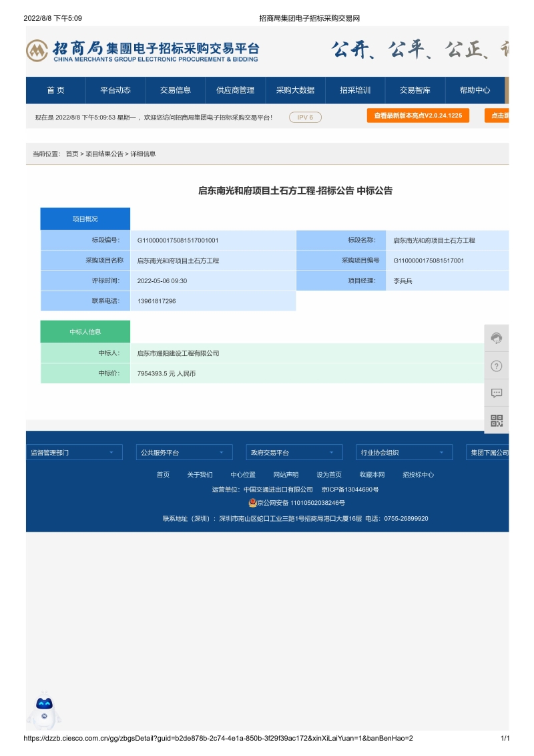Expand the 行业协会组织 dropdown
534x756 pixels.
[404, 453]
